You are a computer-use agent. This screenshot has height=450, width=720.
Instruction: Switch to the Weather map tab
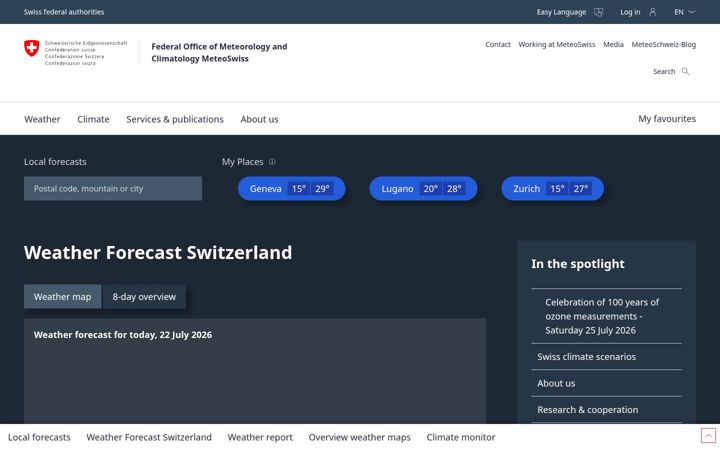tap(62, 297)
